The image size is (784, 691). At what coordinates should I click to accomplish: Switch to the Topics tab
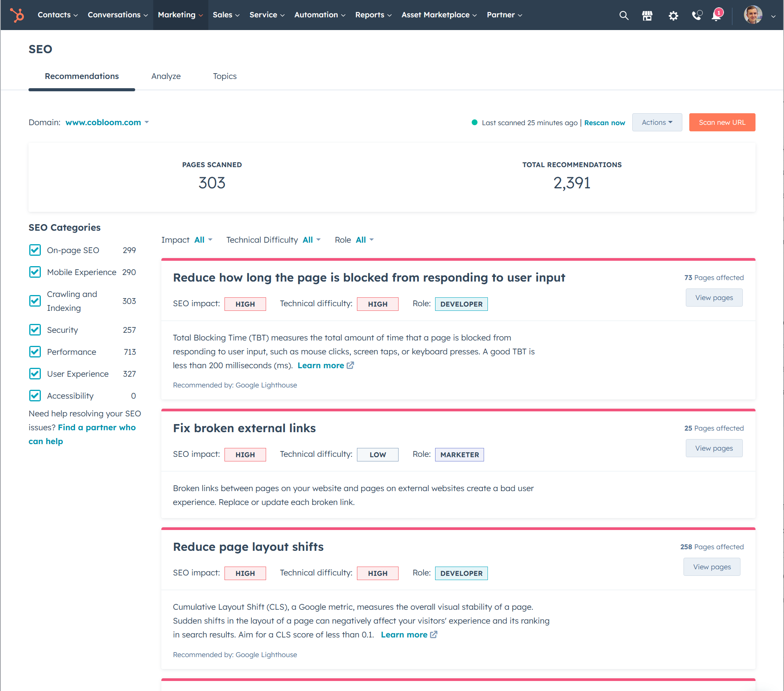tap(225, 76)
